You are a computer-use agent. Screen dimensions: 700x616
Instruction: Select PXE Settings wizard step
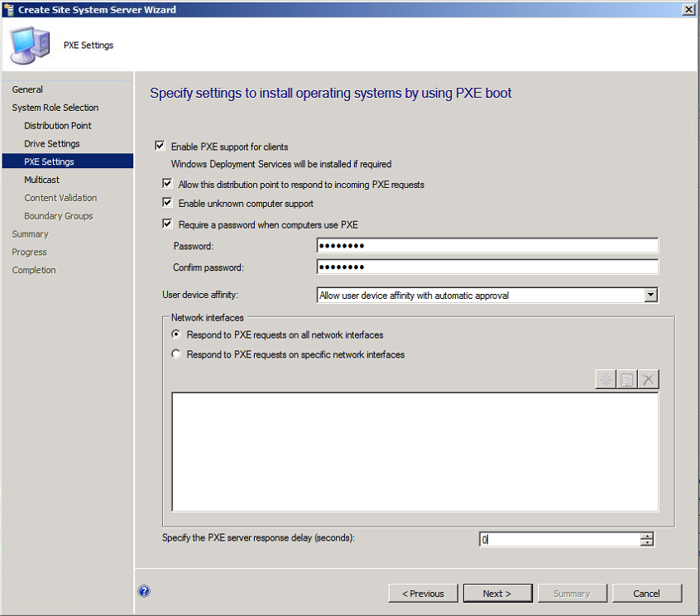click(x=67, y=161)
